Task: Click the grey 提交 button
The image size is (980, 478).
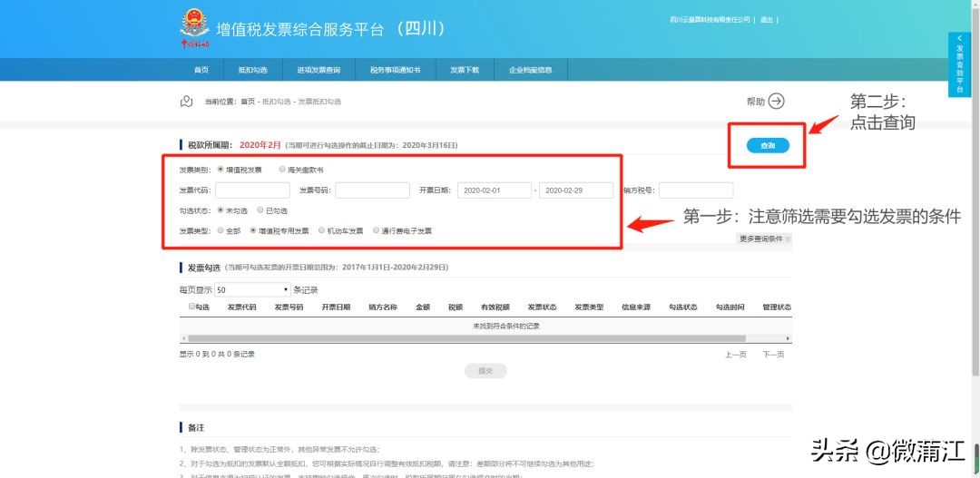Action: (485, 371)
